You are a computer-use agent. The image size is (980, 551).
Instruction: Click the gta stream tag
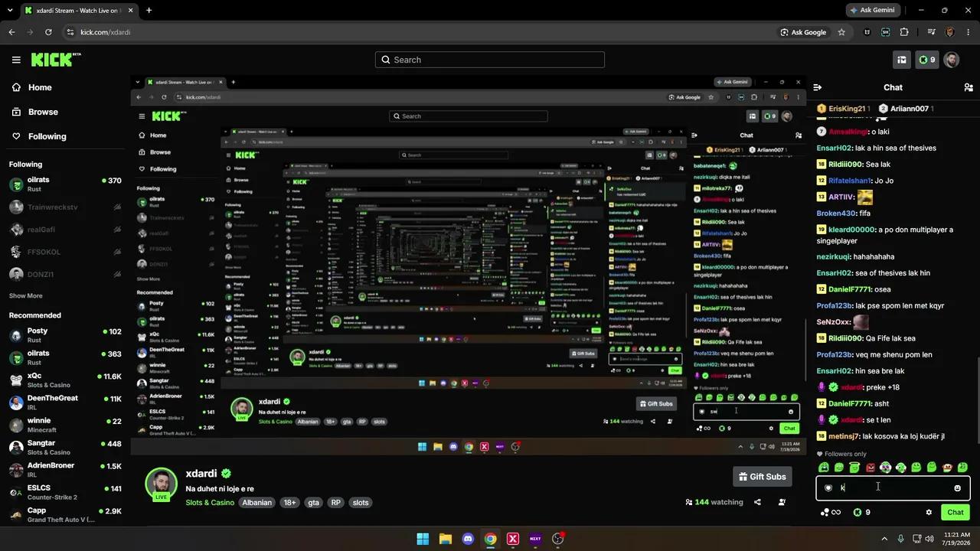[313, 503]
